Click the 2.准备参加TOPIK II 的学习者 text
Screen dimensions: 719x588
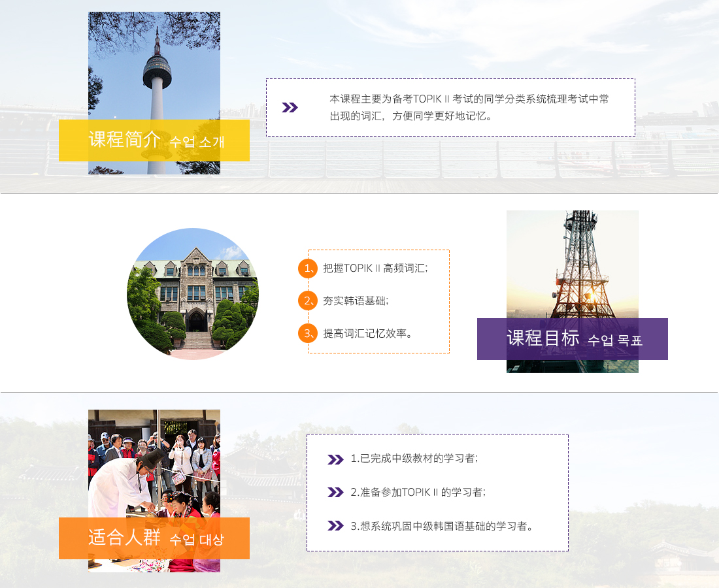coord(418,493)
